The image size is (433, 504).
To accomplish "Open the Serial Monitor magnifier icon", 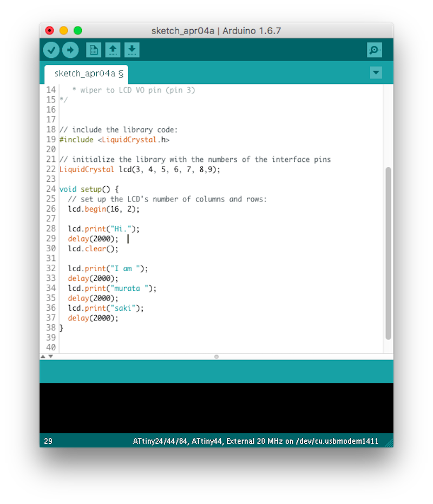I will coord(375,50).
